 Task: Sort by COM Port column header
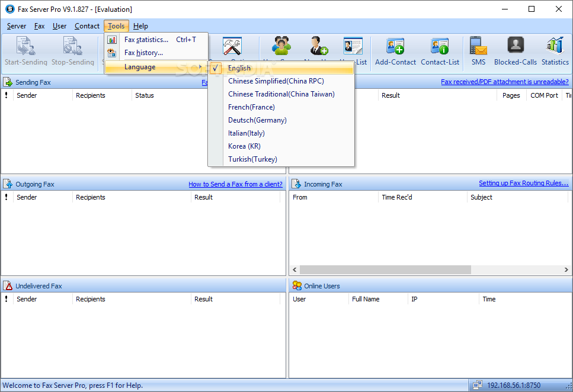pyautogui.click(x=544, y=95)
